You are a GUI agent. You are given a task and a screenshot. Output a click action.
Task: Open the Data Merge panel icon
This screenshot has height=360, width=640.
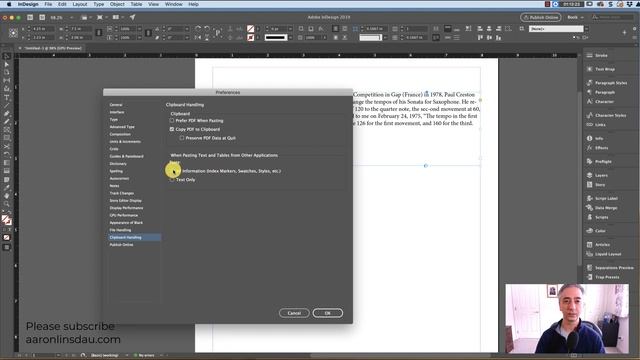coord(589,207)
